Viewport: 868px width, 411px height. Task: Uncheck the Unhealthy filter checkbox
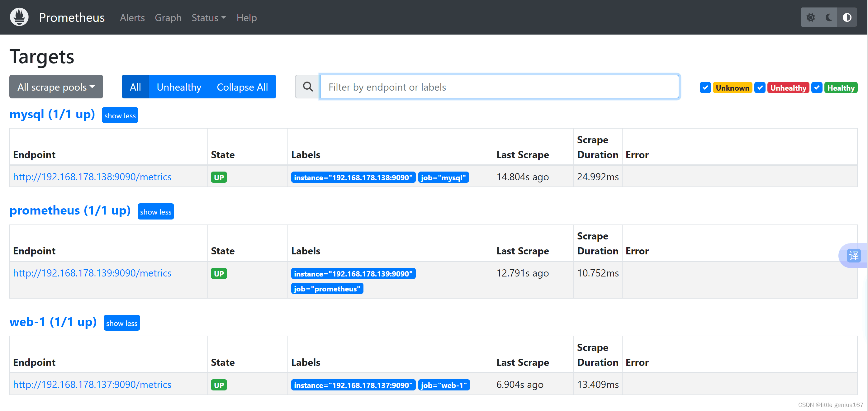click(x=760, y=88)
